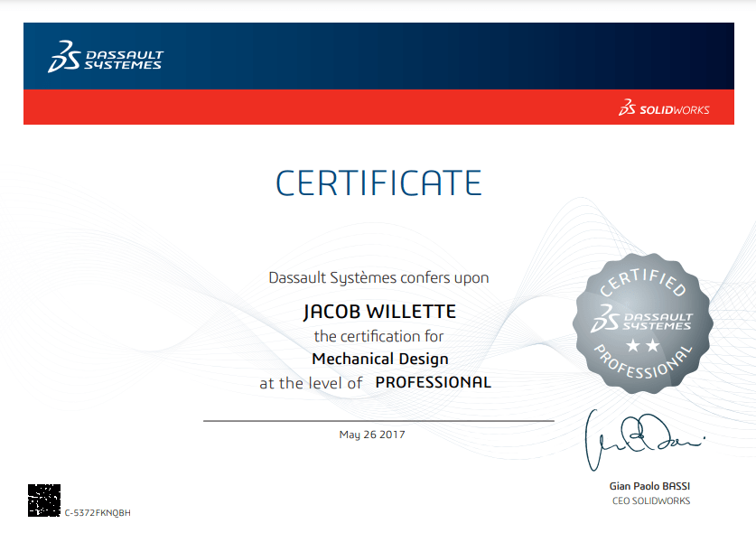Image resolution: width=756 pixels, height=533 pixels.
Task: Select certificate ID C-5372FKNQBH
Action: coord(98,512)
